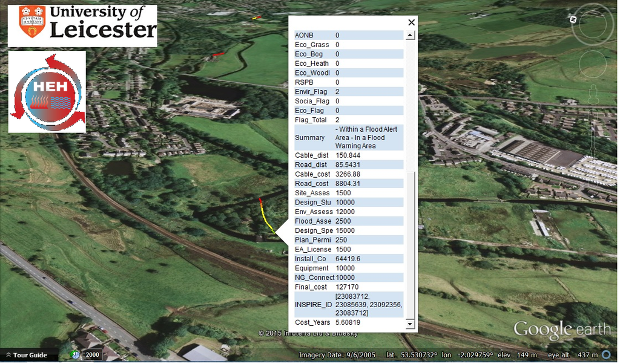The height and width of the screenshot is (364, 620).
Task: Click the Google earth watermark logo
Action: 564,331
